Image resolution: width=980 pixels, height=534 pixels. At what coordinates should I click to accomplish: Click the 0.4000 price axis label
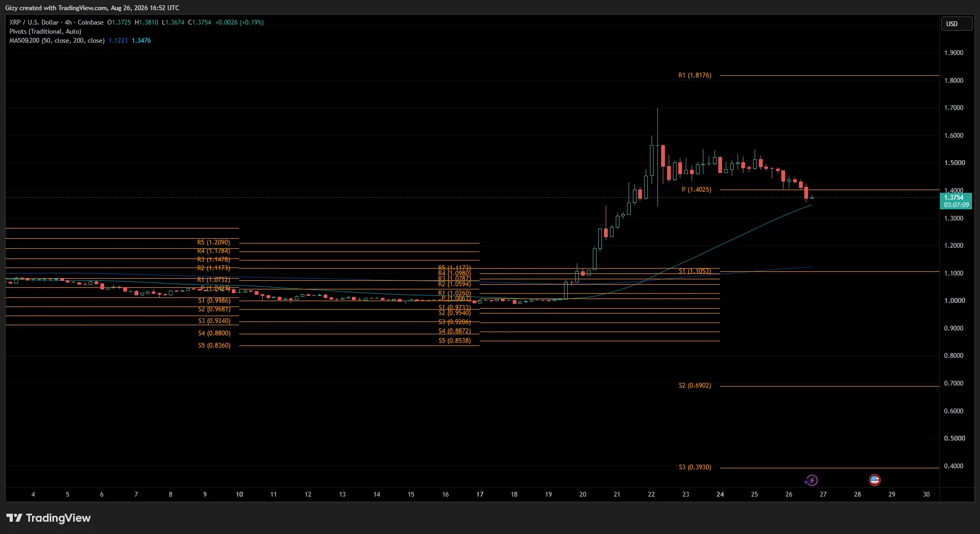click(954, 466)
